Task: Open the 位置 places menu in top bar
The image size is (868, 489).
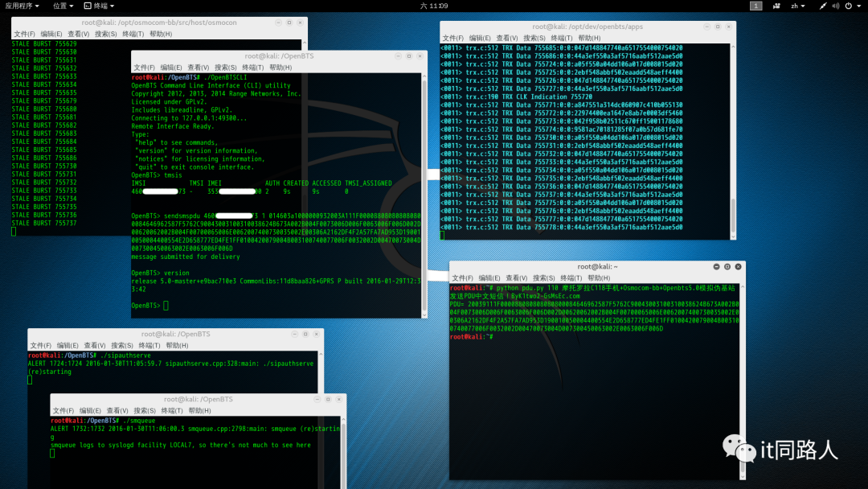Action: [x=63, y=6]
